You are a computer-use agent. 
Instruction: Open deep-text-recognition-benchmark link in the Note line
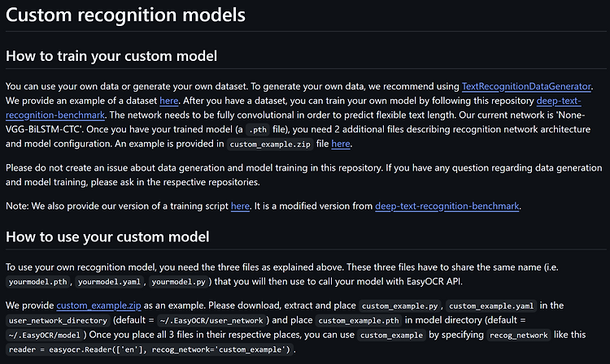point(447,206)
